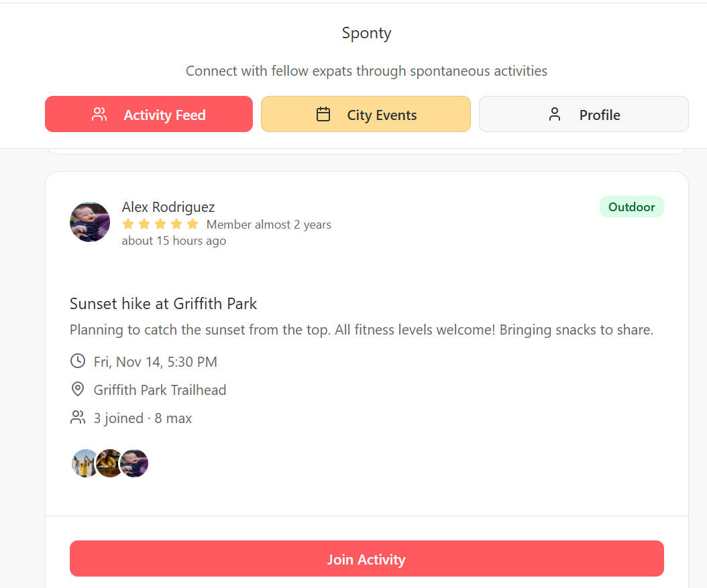Click the people icon on Activity Feed
707x588 pixels.
tap(99, 115)
